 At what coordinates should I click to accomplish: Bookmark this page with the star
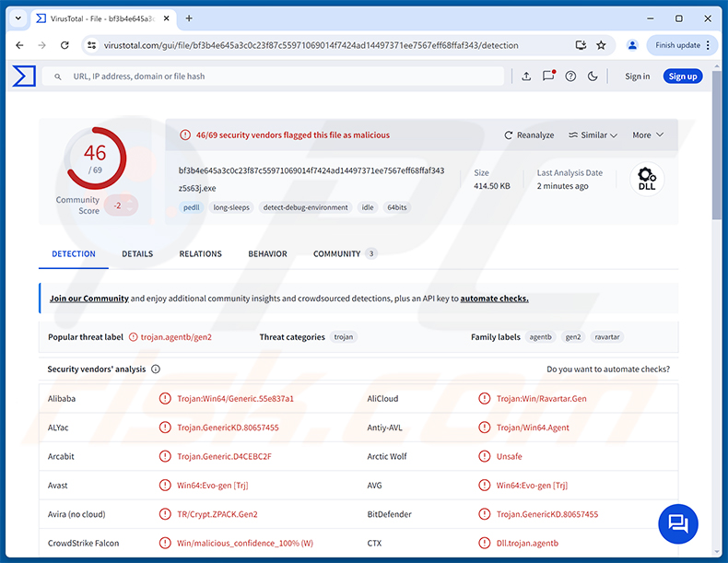pos(601,45)
